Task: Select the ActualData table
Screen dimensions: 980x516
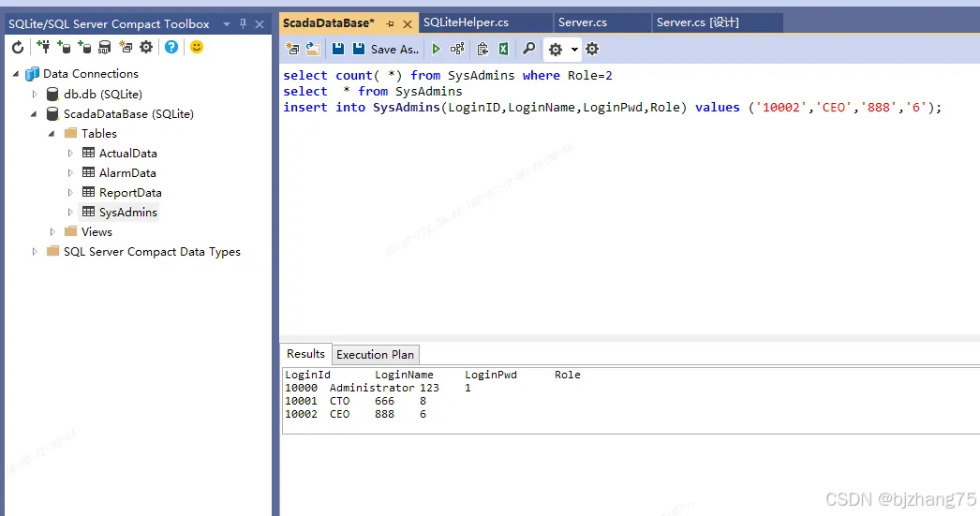Action: point(128,153)
